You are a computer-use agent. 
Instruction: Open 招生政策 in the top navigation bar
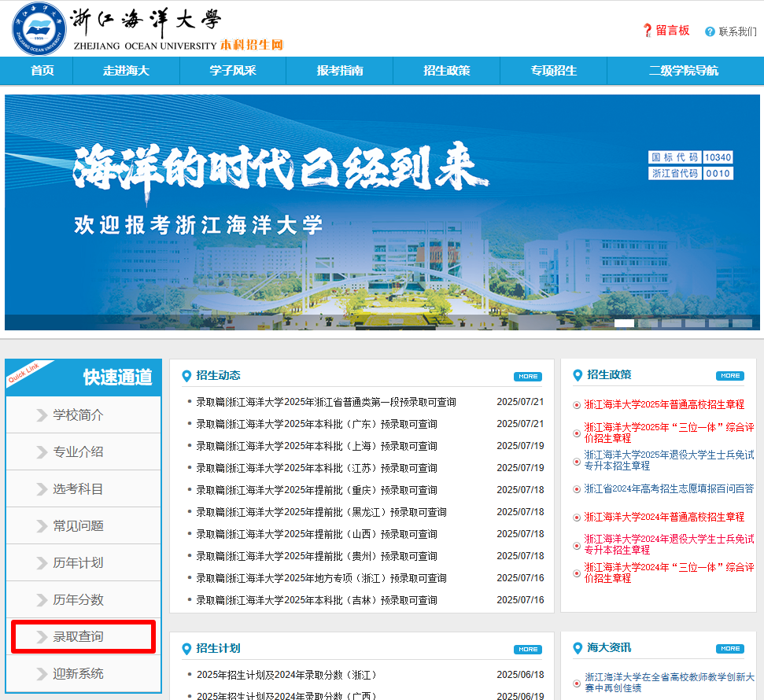pos(447,71)
